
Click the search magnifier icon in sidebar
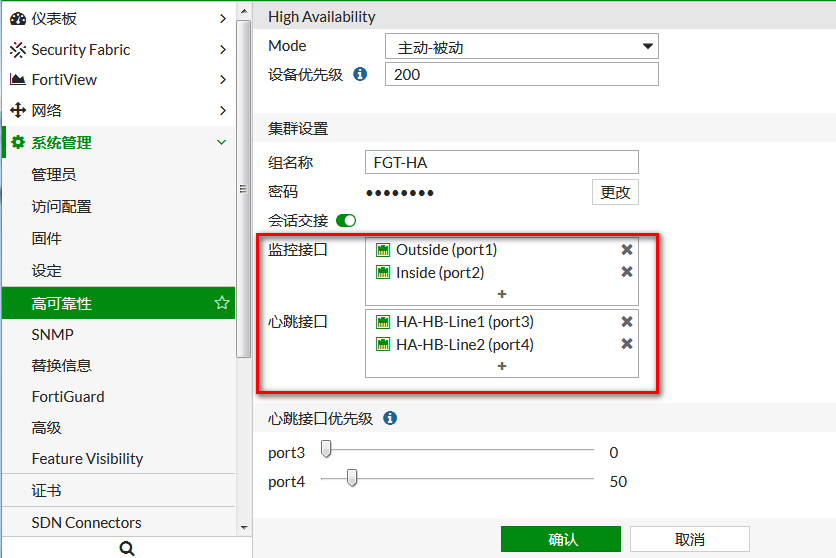(x=126, y=547)
